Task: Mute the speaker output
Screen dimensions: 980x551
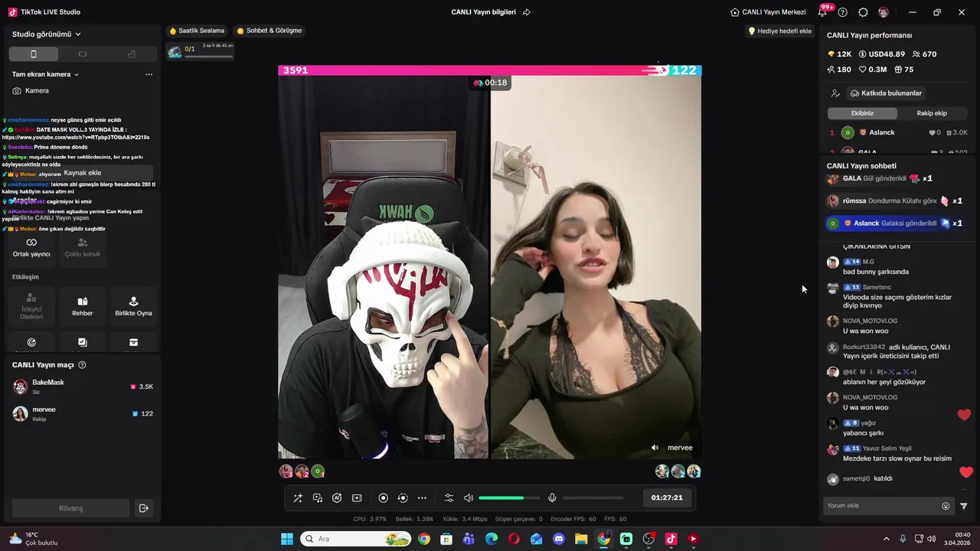Action: pos(469,498)
